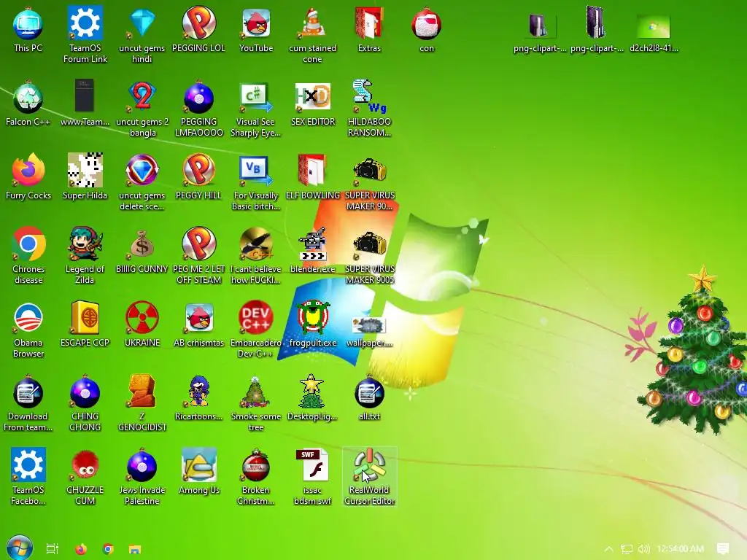
Task: Select the www.Team... document icon
Action: click(85, 97)
